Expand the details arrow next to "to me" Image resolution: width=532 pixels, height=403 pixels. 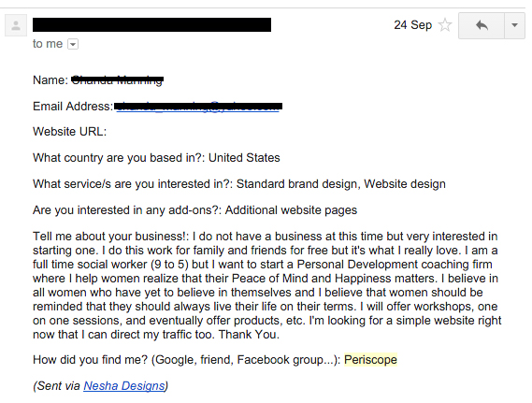click(73, 44)
